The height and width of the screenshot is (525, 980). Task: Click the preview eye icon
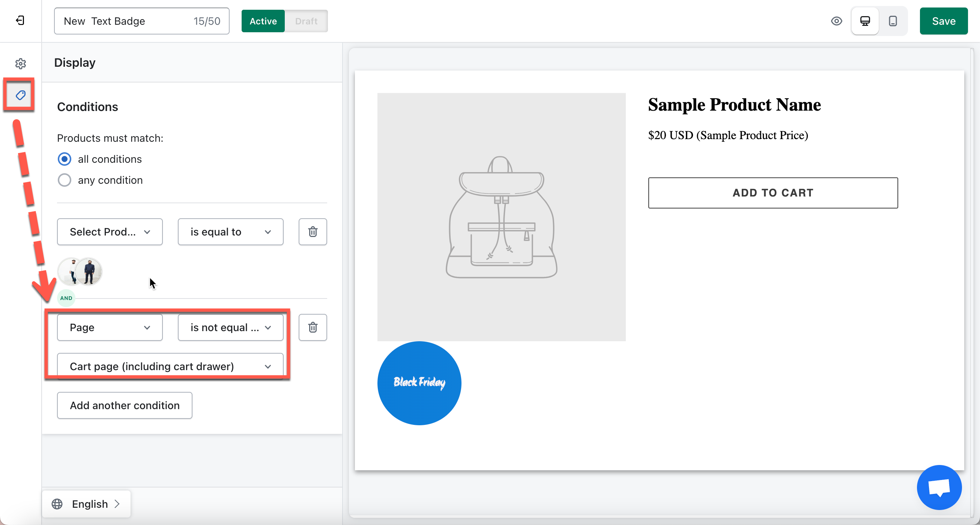coord(836,21)
